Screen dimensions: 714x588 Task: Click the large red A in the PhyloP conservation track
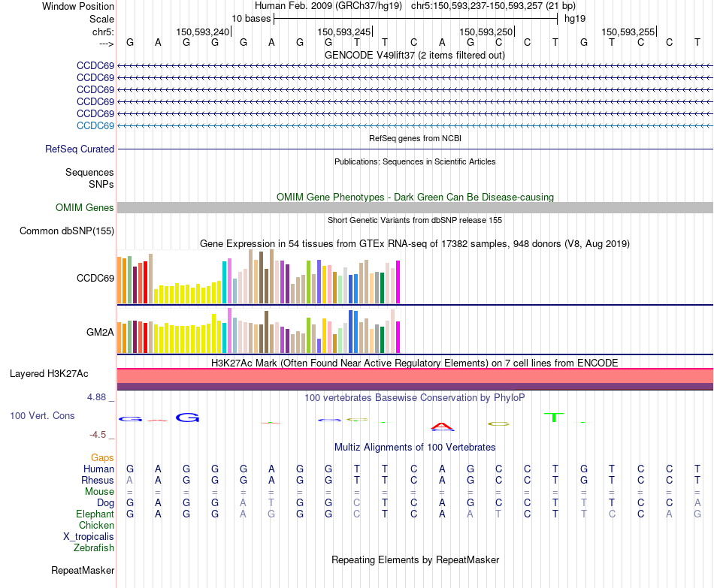[443, 427]
